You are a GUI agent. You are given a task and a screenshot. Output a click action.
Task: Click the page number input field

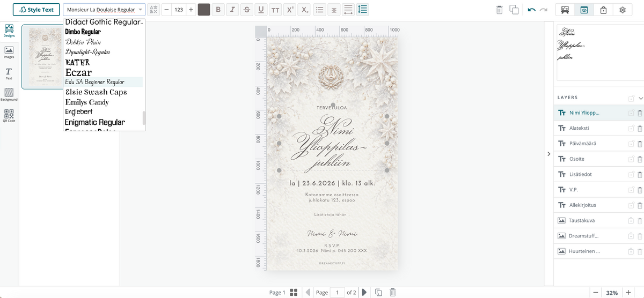coord(337,292)
